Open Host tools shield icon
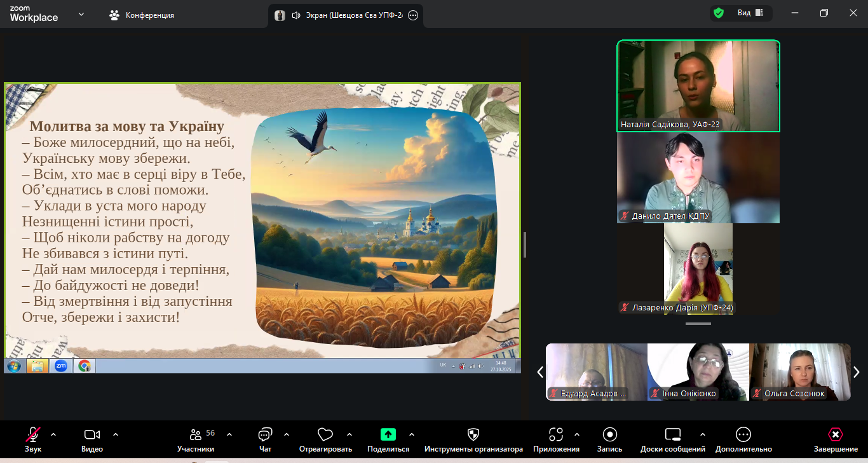 click(473, 435)
